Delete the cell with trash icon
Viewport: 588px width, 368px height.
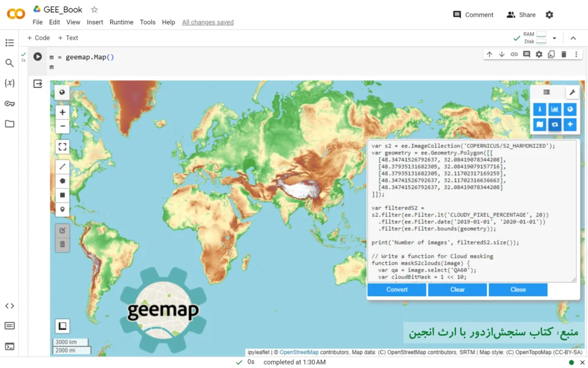coord(564,55)
